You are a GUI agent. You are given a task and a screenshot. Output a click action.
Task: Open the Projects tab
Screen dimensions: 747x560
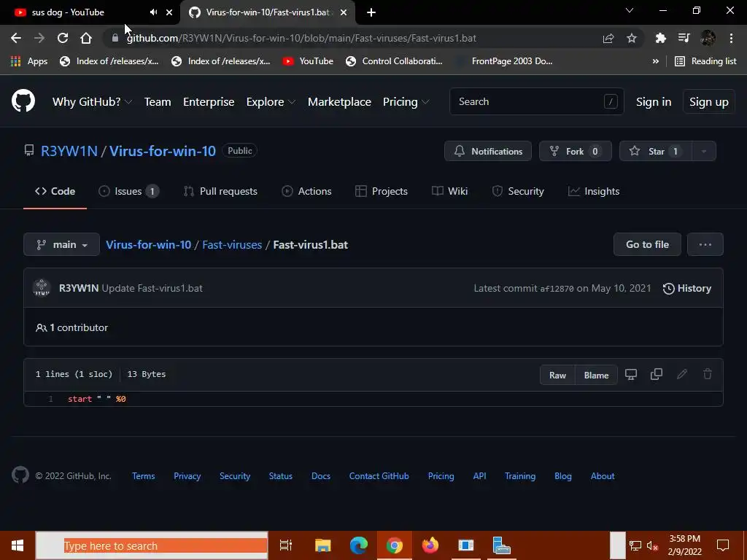[x=381, y=191]
